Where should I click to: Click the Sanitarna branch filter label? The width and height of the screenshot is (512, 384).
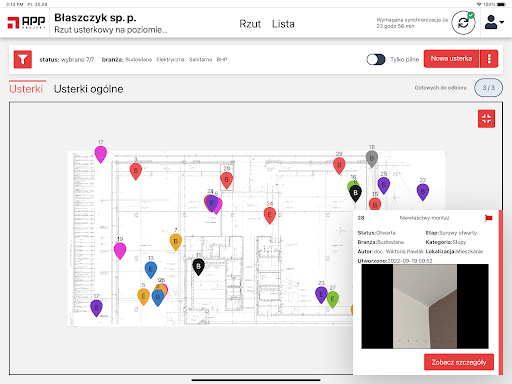(x=200, y=60)
